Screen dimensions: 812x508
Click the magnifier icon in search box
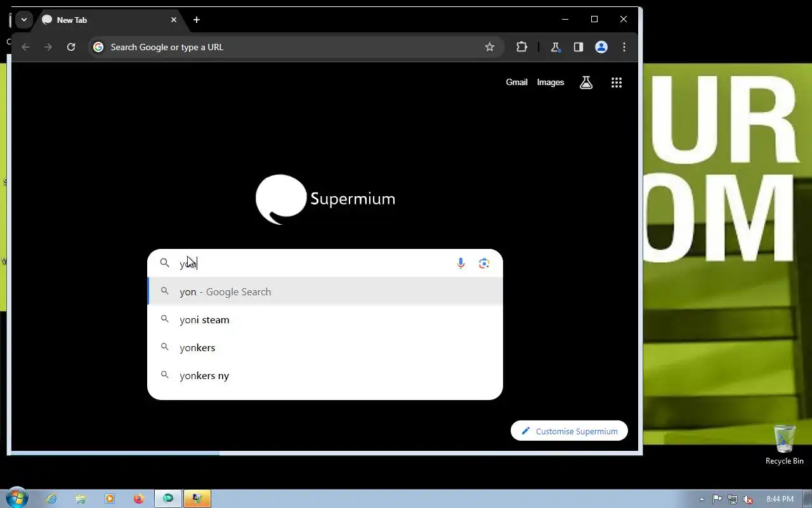click(164, 263)
